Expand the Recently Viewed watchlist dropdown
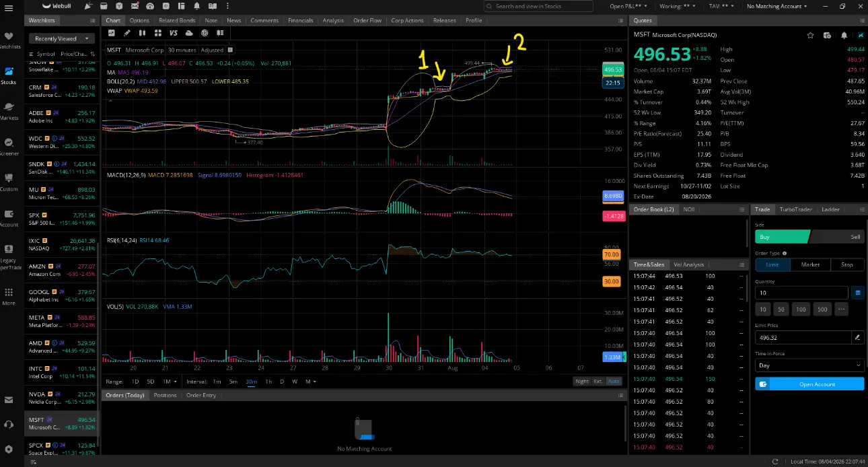Viewport: 868px width, 467px height. pyautogui.click(x=61, y=39)
